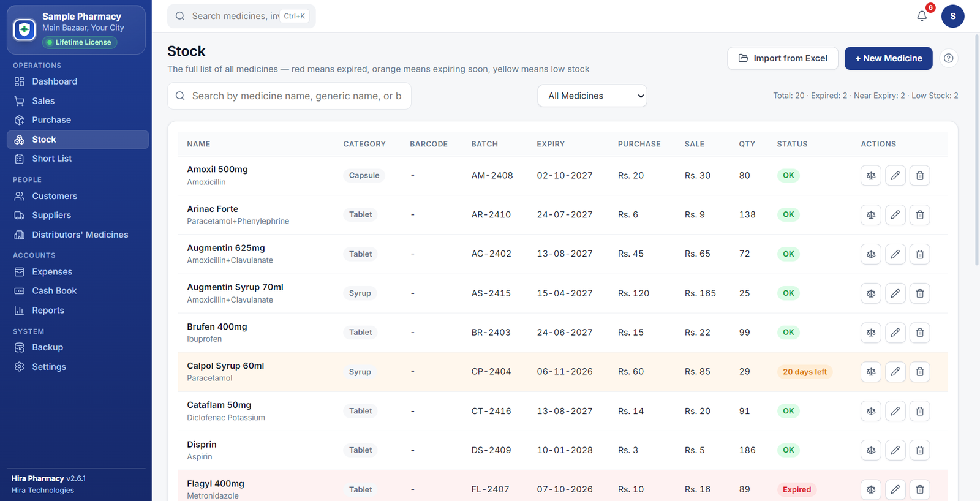Click the Import from Excel button
980x501 pixels.
[x=783, y=58]
